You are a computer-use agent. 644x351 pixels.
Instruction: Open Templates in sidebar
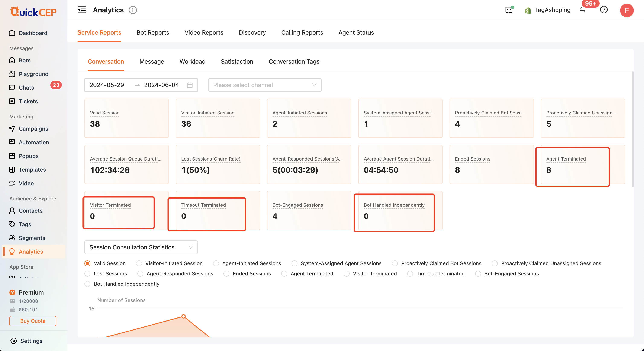(32, 170)
